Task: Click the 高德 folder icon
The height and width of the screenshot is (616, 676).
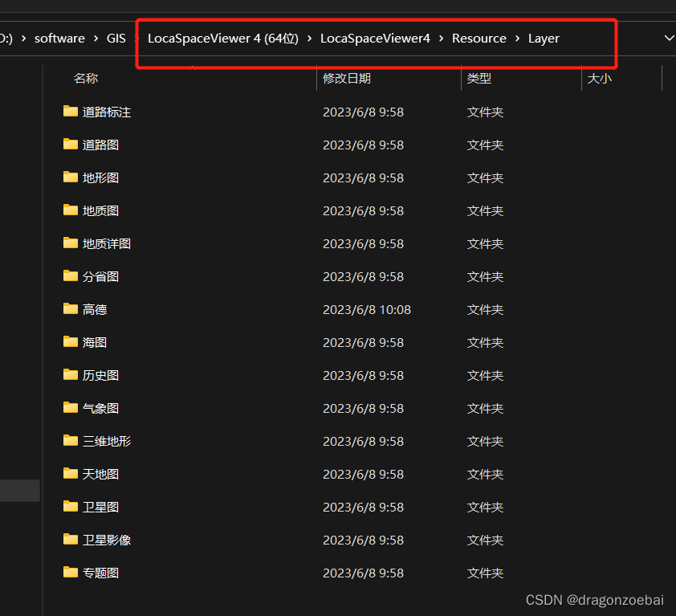Action: tap(71, 309)
